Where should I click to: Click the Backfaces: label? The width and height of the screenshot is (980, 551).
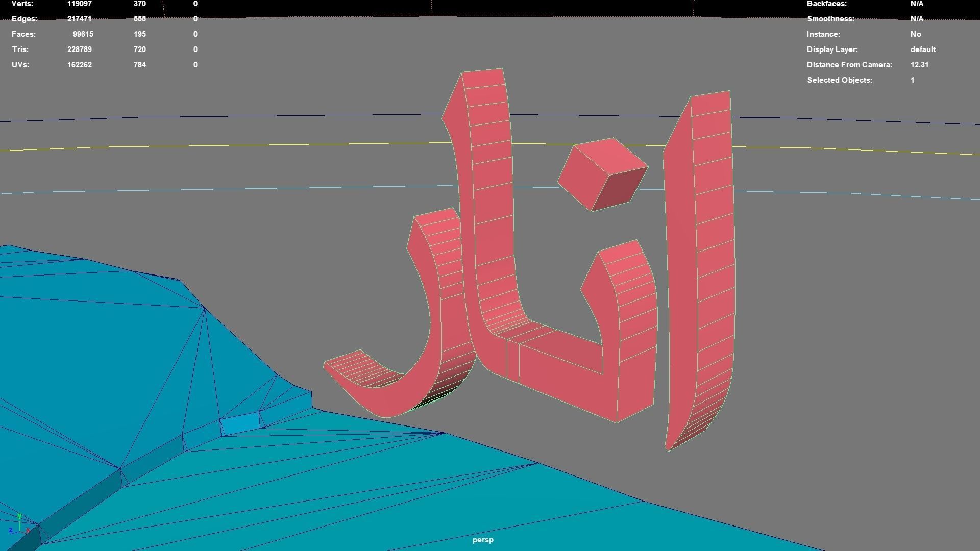point(827,4)
